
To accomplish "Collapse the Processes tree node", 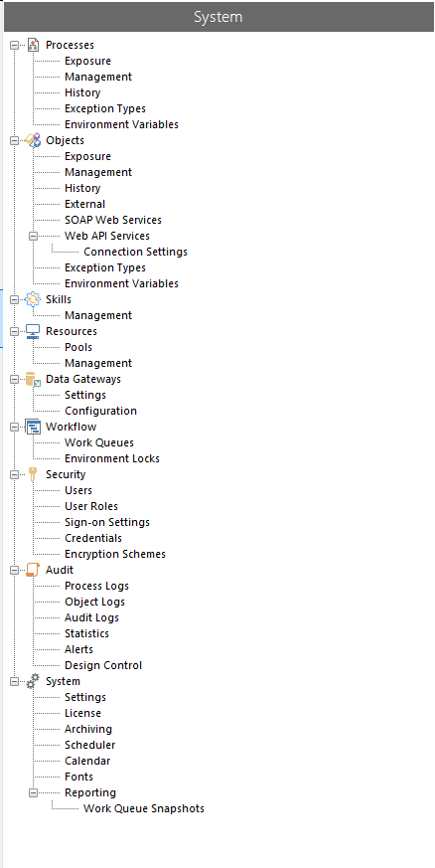I will pyautogui.click(x=14, y=46).
